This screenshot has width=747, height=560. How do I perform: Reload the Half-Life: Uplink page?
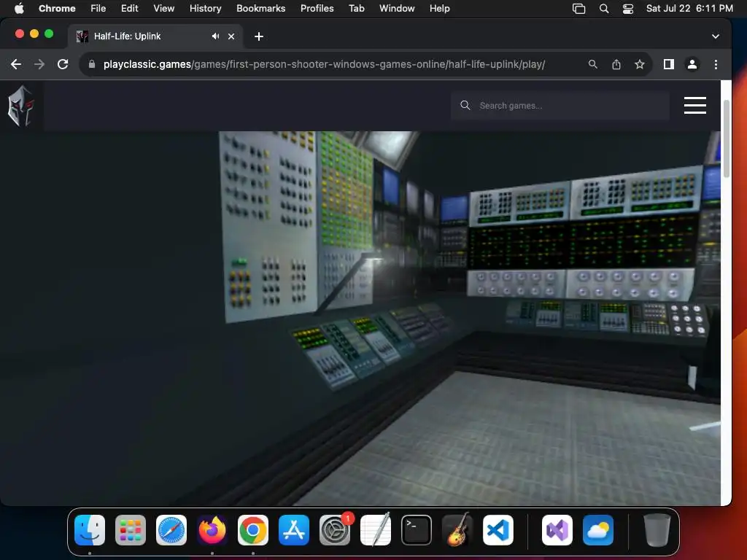point(63,64)
